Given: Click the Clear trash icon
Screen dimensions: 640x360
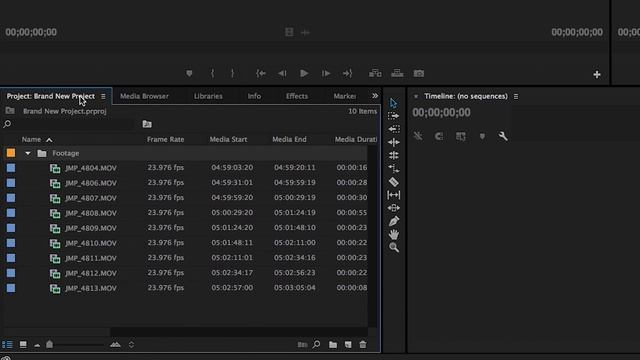Looking at the screenshot, I should [363, 345].
